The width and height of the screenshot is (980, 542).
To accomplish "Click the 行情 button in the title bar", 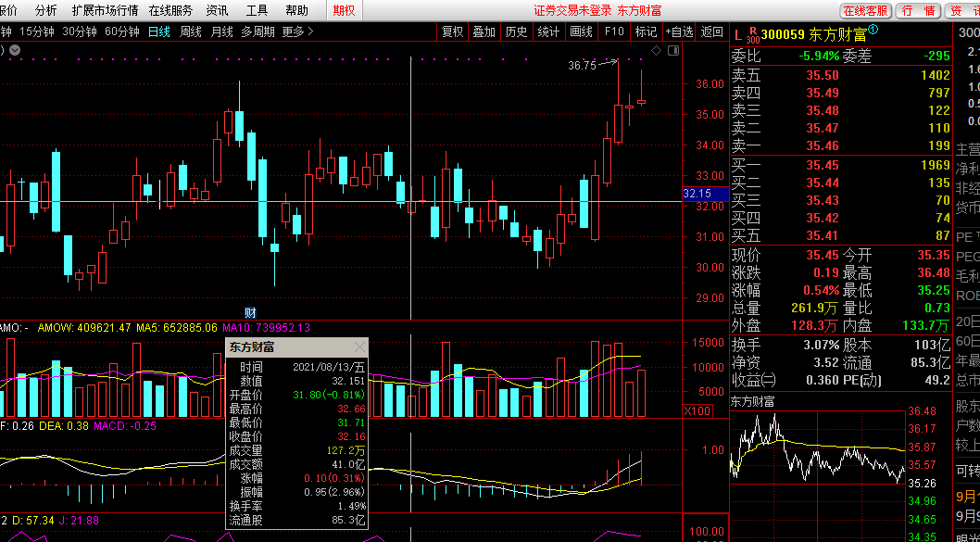I will (x=919, y=10).
